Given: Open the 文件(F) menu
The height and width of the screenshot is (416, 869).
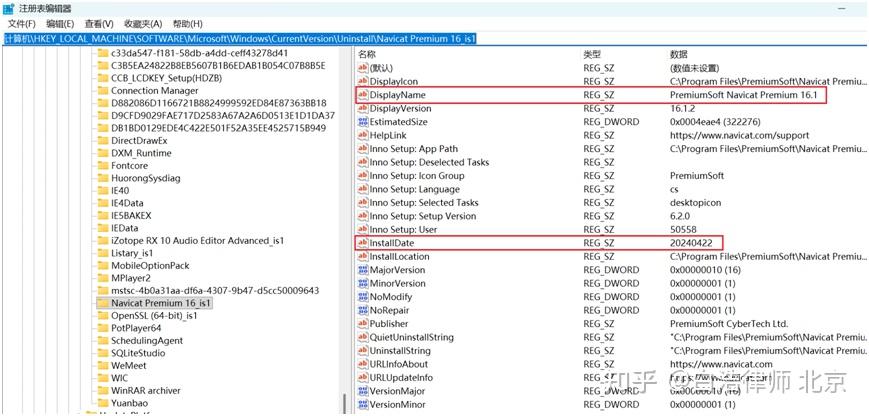Looking at the screenshot, I should click(22, 24).
